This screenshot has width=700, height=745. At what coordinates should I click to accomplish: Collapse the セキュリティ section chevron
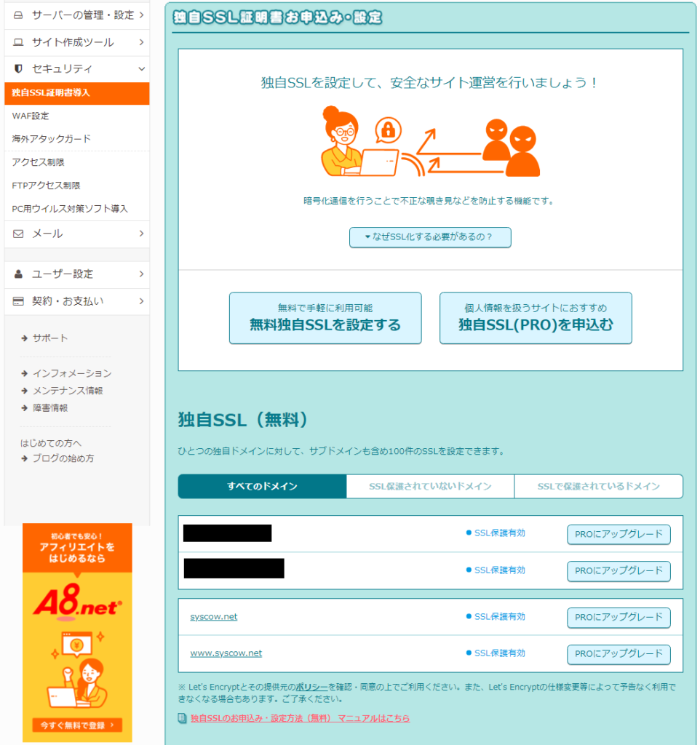coord(141,69)
